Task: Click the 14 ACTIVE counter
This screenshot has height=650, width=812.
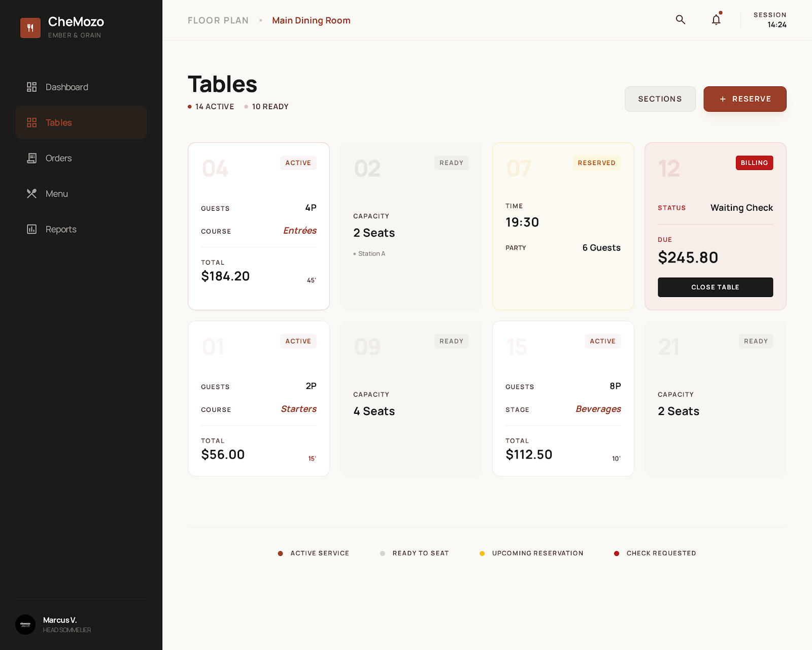Action: (211, 107)
